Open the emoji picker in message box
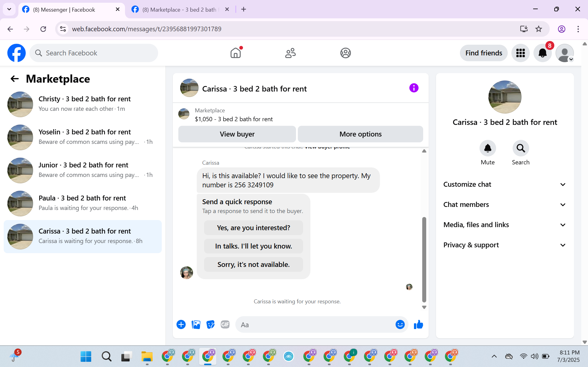Image resolution: width=588 pixels, height=367 pixels. pos(400,324)
